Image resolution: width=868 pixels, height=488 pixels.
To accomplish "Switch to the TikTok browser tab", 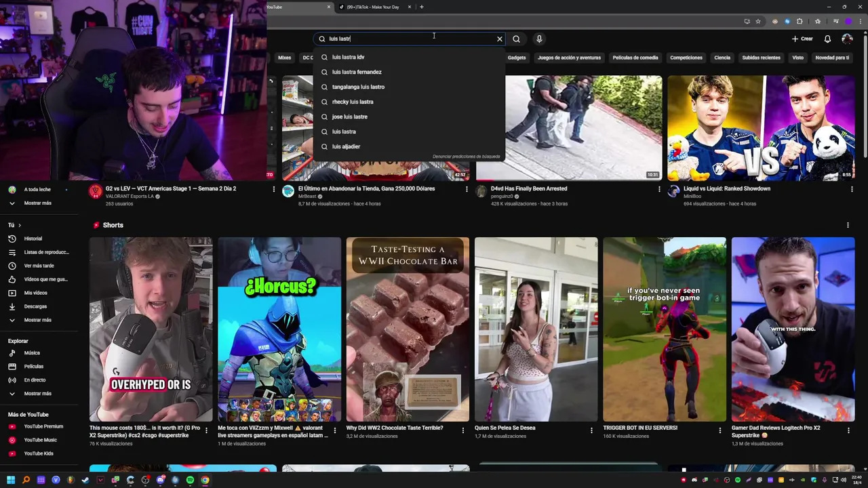I will (x=373, y=7).
